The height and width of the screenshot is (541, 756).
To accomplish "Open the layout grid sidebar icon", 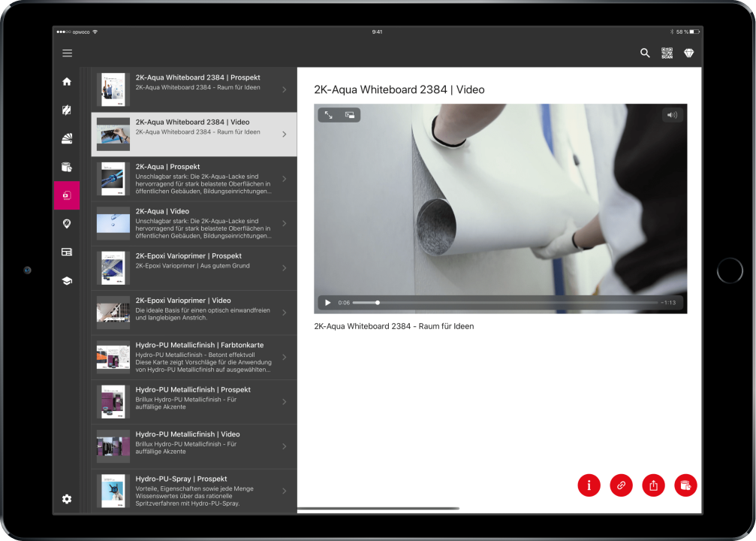I will click(x=67, y=252).
